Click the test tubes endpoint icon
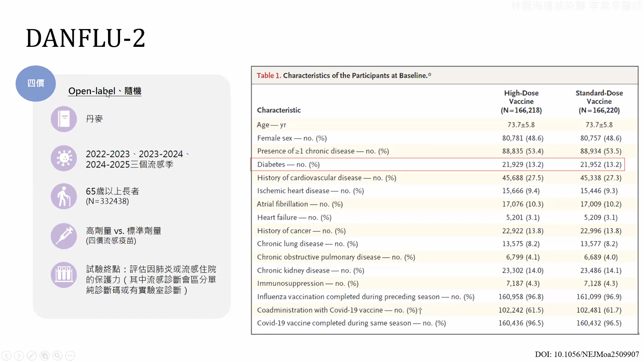The height and width of the screenshot is (362, 644). point(64,274)
